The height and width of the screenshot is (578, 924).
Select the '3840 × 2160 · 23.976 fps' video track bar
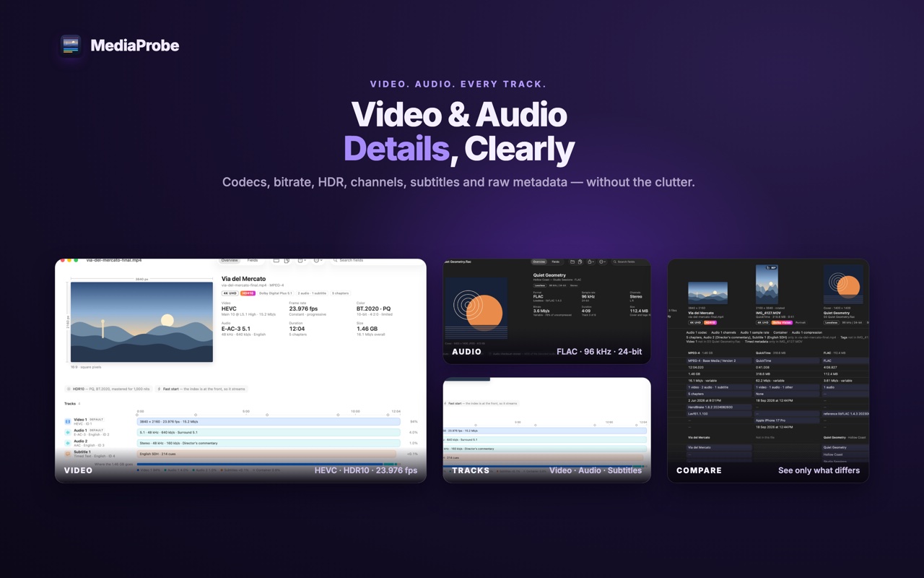click(269, 421)
